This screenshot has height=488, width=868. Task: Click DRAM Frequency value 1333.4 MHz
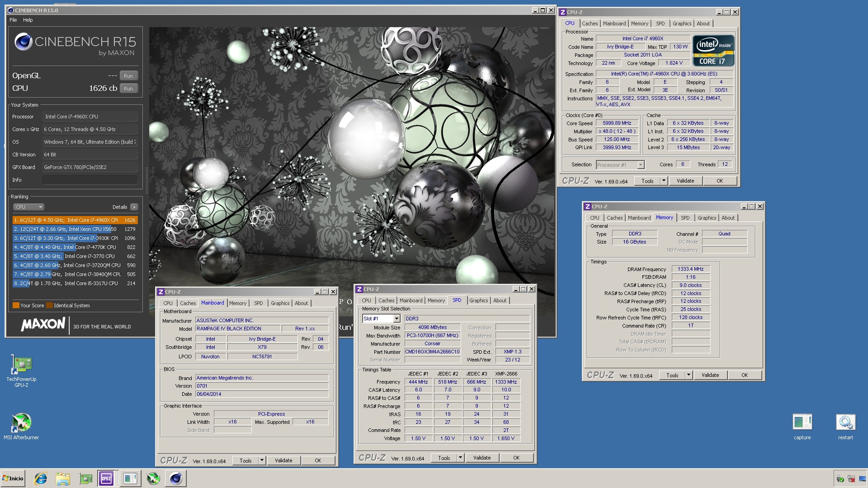point(690,269)
